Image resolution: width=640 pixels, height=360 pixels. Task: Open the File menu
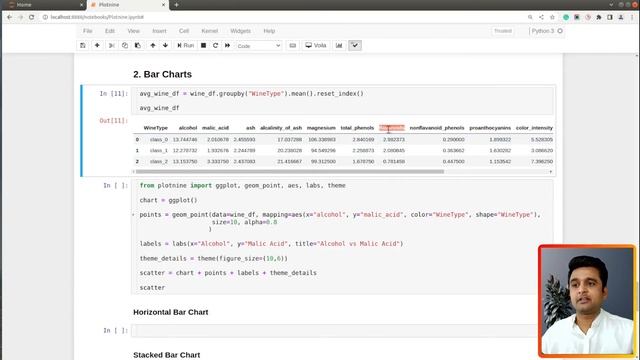(x=88, y=31)
